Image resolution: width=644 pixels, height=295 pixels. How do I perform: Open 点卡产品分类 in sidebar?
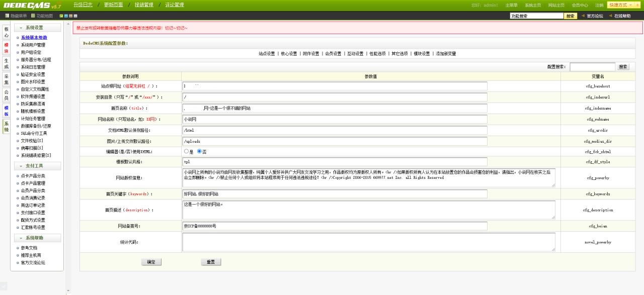[33, 176]
